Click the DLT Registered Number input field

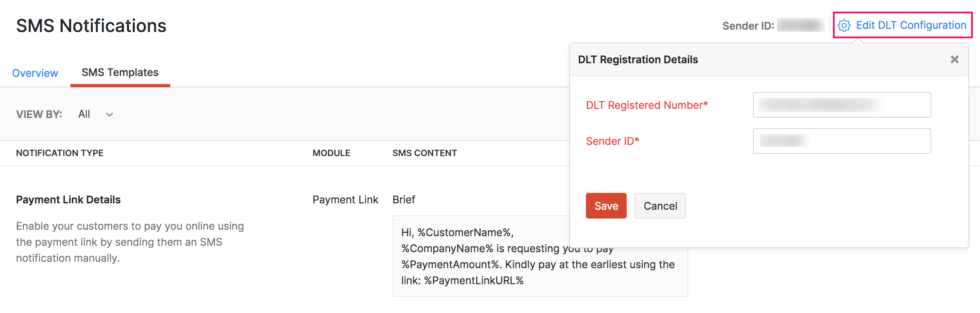tap(841, 105)
